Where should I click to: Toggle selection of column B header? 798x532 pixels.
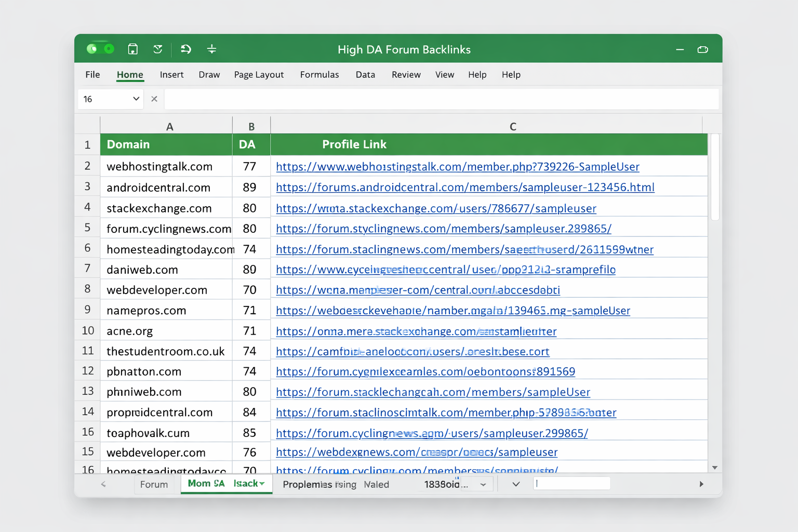[251, 125]
